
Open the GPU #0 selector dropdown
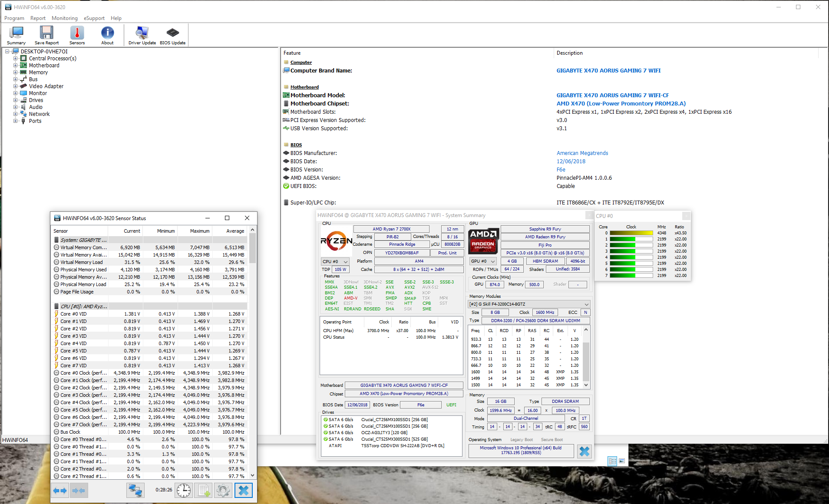(x=483, y=261)
